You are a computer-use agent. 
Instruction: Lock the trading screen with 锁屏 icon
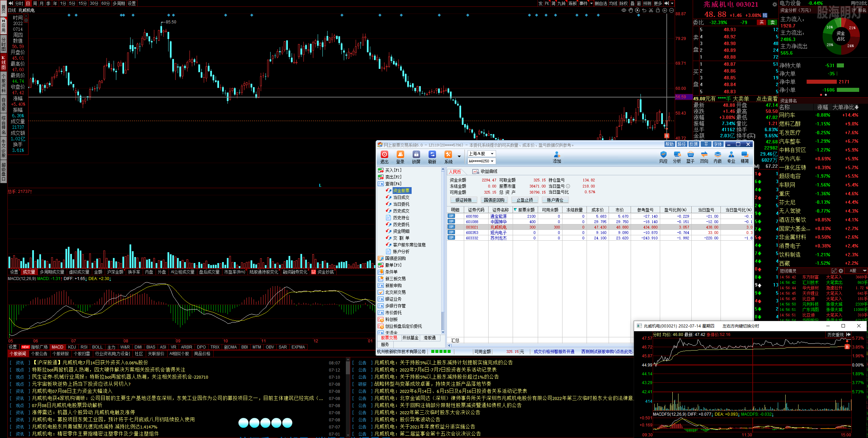tap(416, 157)
